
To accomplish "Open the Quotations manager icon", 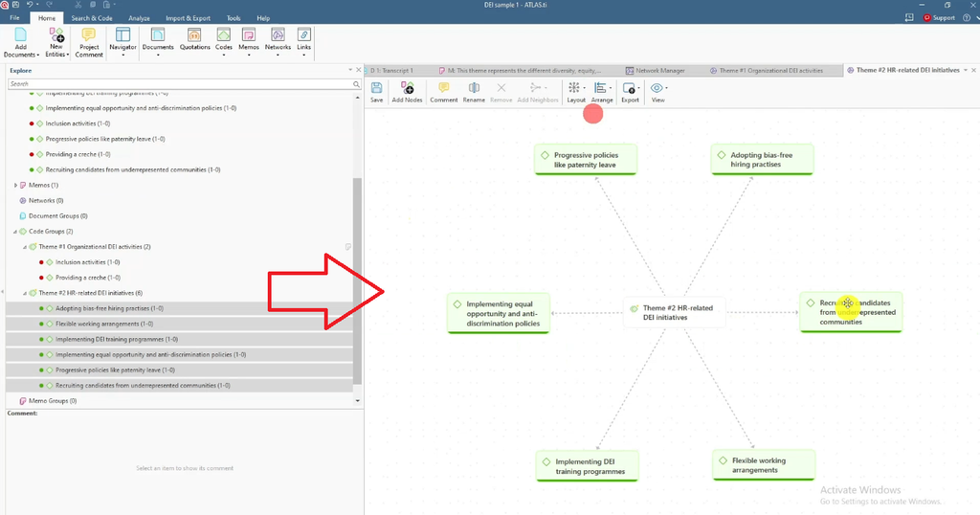I will (194, 36).
